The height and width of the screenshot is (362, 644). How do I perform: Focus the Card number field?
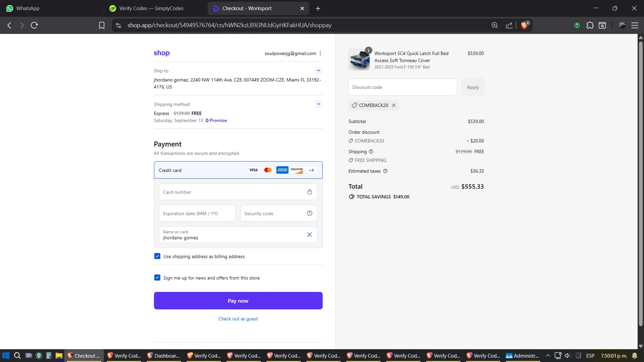(238, 192)
